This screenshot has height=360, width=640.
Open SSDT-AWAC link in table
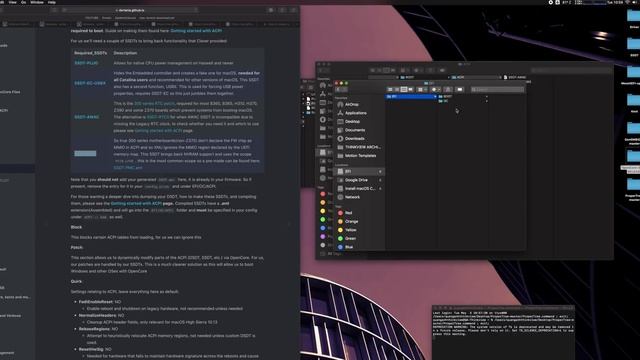pos(87,117)
